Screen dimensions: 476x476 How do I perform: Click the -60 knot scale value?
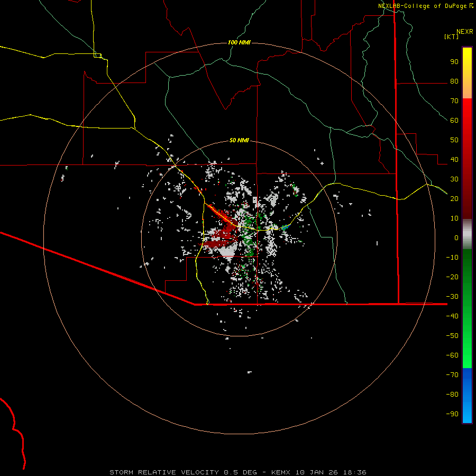(x=452, y=355)
